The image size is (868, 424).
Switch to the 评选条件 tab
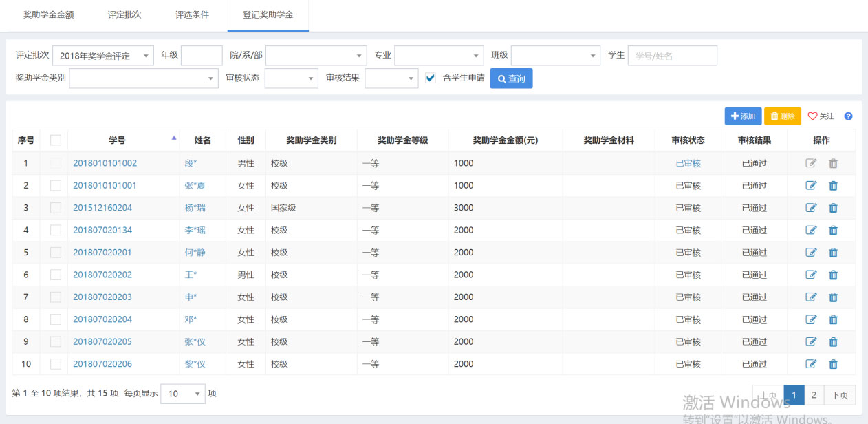(x=192, y=14)
